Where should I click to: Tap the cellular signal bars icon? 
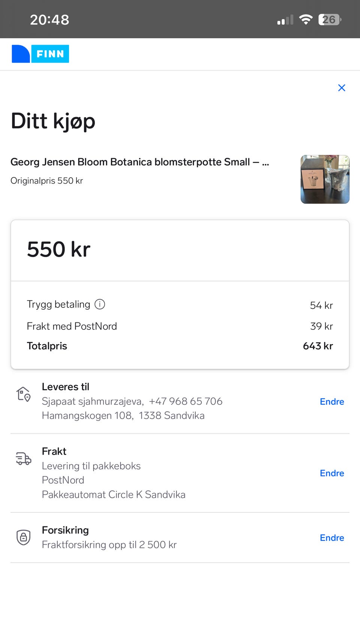285,20
